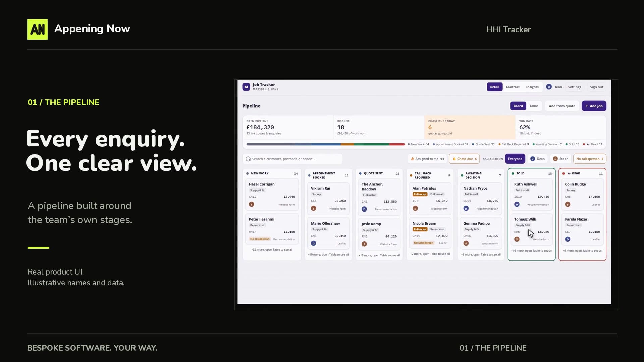Click the S avatar on Vikram Rai's card

(314, 208)
